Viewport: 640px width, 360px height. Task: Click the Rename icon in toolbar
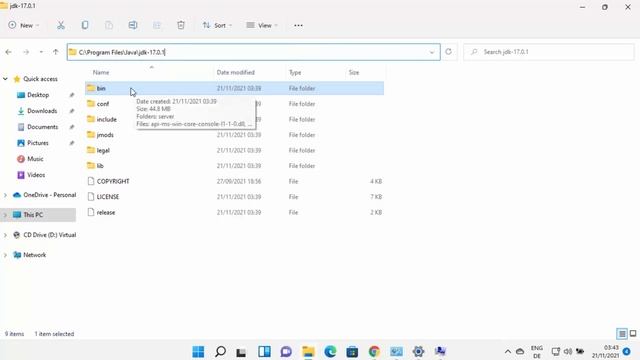[133, 25]
